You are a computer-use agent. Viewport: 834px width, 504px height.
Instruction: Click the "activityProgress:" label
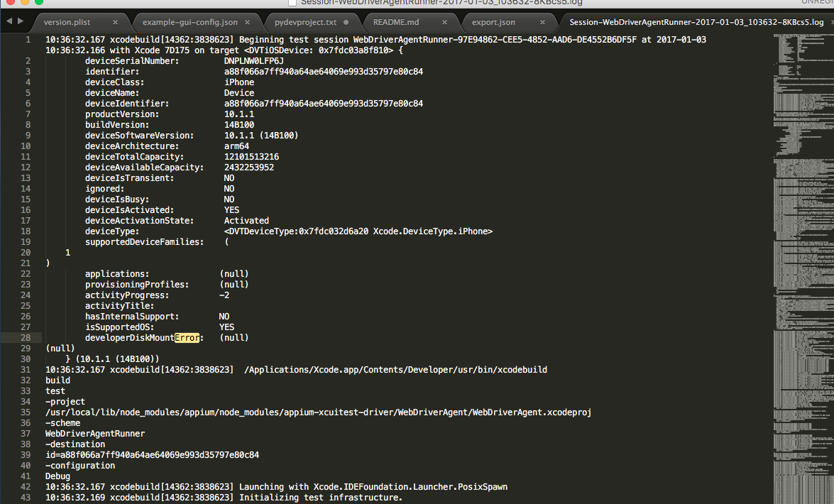(127, 295)
